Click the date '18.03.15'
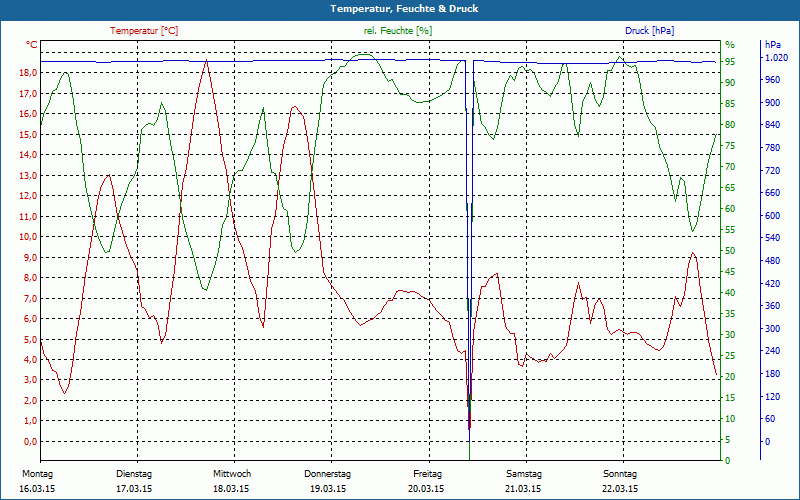 tap(231, 489)
